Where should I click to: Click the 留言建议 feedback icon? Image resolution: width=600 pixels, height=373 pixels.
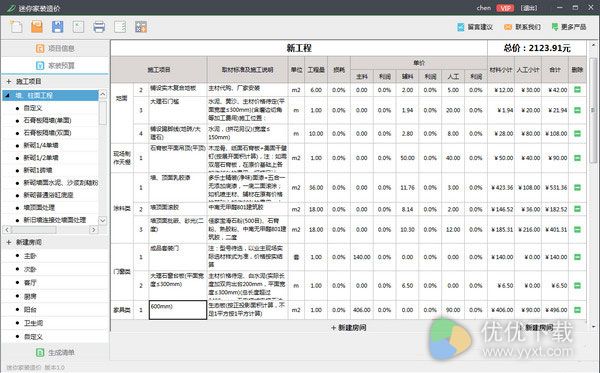461,27
